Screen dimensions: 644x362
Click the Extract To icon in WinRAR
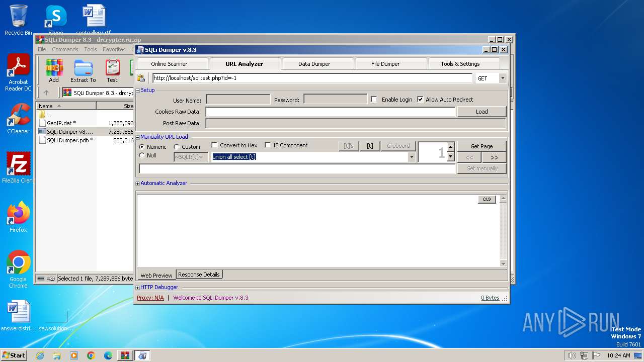83,71
